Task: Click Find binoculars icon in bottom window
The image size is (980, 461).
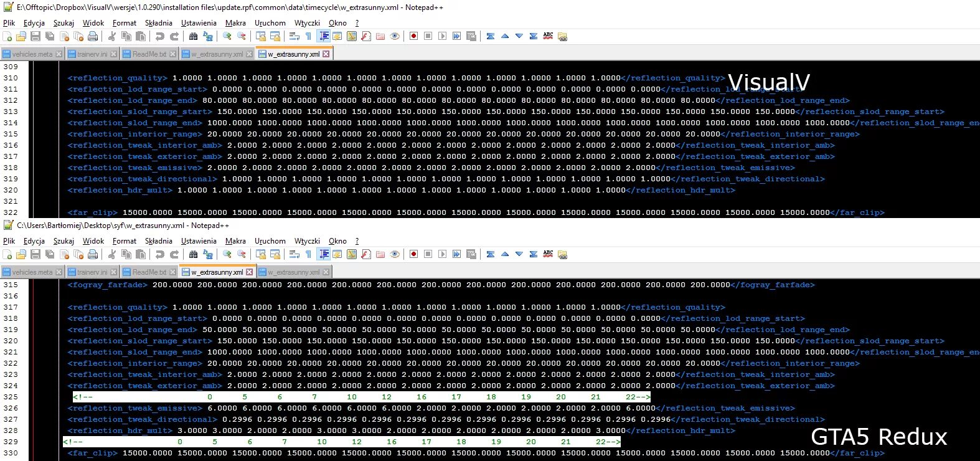Action: tap(194, 254)
